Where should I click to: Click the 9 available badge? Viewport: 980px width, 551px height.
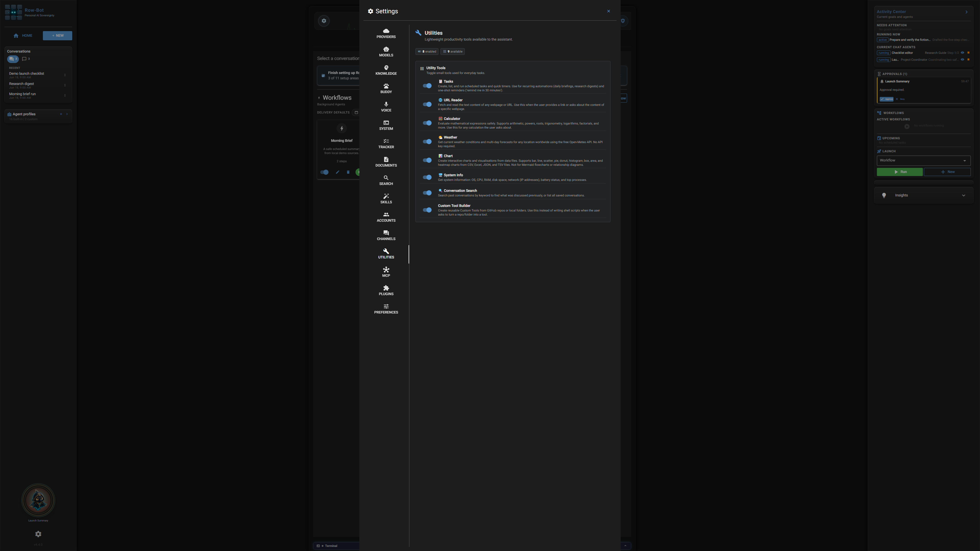pos(452,52)
